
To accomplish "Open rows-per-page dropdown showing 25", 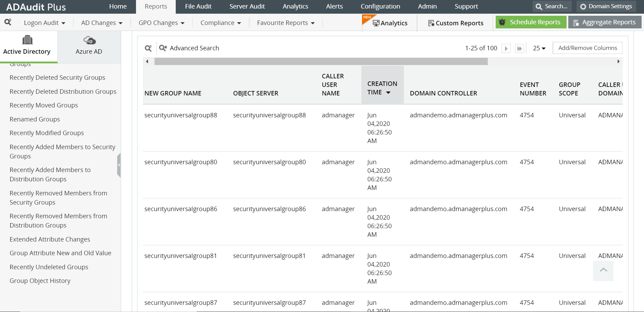I will [539, 48].
